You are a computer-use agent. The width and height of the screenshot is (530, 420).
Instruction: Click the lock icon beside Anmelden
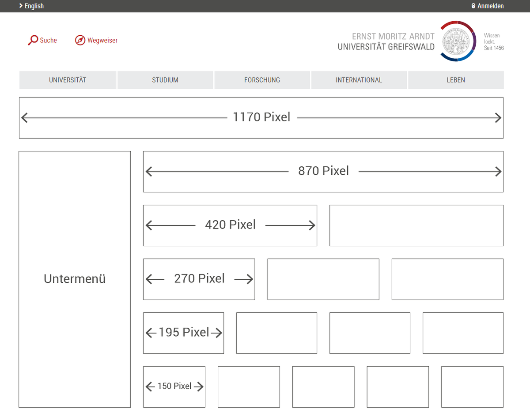473,6
